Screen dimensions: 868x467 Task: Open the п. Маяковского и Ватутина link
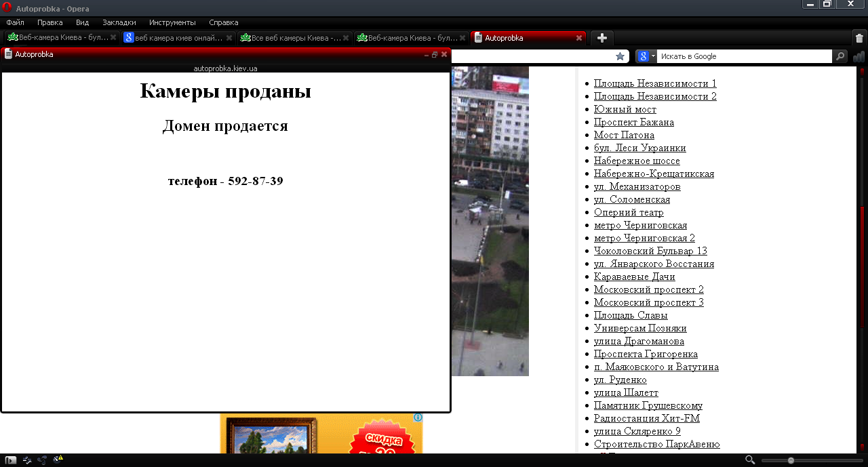click(x=656, y=367)
